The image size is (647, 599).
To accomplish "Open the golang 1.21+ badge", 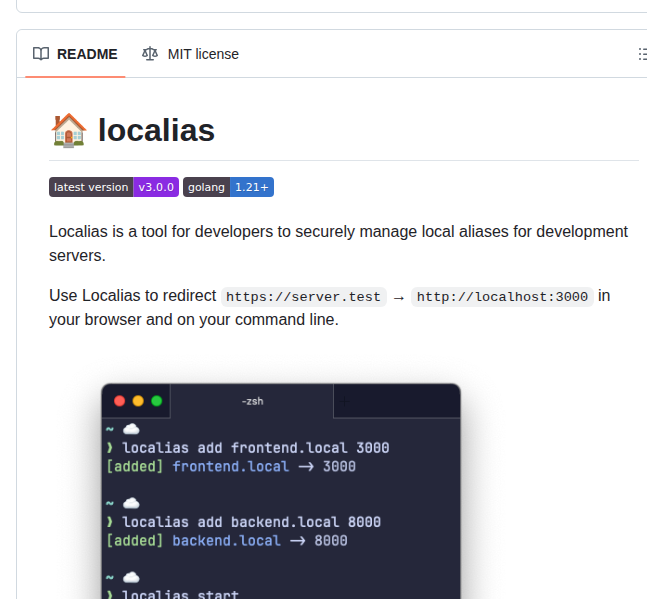I will [228, 187].
